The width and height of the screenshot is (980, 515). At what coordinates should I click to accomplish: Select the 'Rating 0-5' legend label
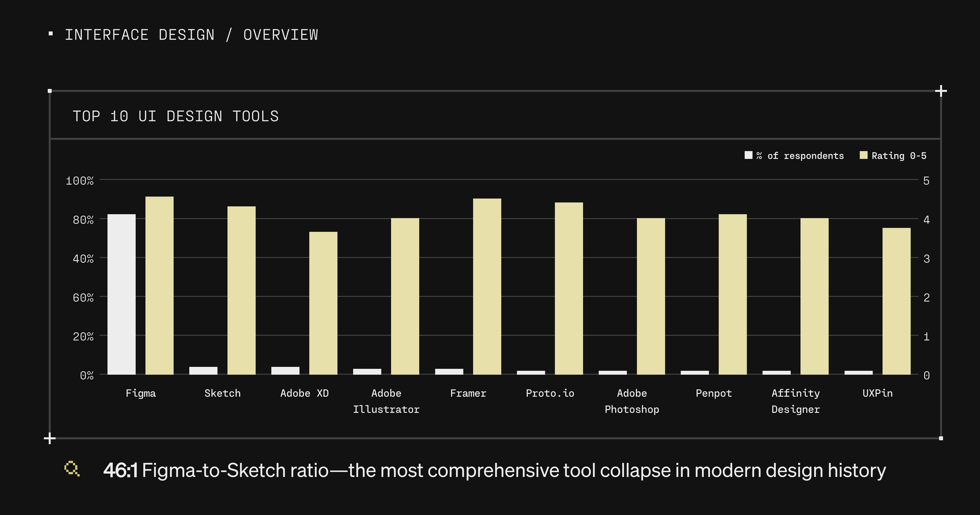[899, 156]
